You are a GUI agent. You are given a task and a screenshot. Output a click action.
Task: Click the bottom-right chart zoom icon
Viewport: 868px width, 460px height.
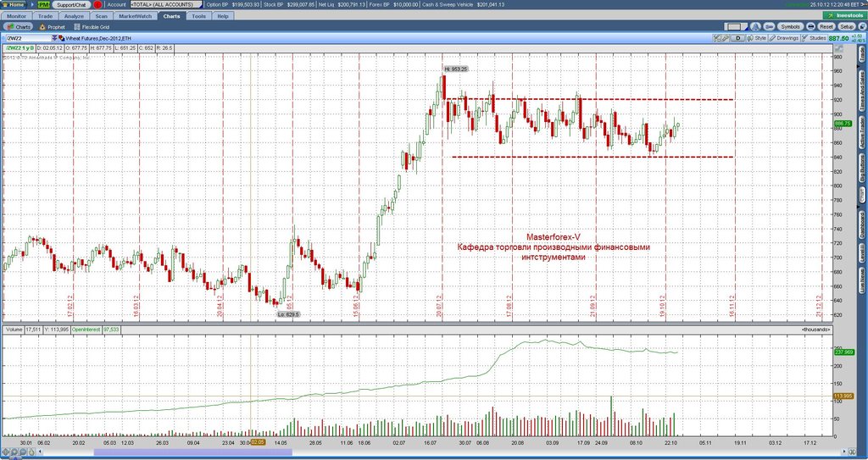(x=853, y=452)
